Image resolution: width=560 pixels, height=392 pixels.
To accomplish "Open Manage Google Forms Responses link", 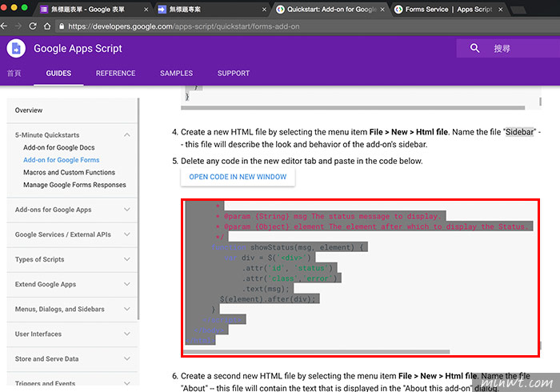I will click(74, 185).
